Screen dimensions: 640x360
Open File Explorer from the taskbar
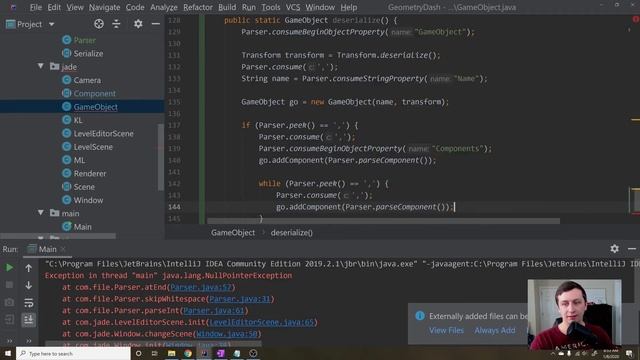tap(171, 353)
